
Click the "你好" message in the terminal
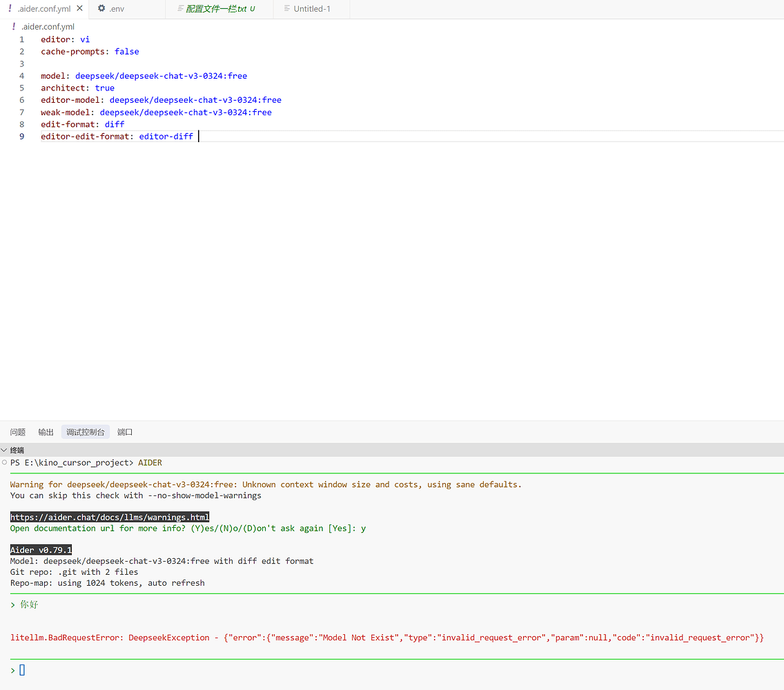point(29,604)
